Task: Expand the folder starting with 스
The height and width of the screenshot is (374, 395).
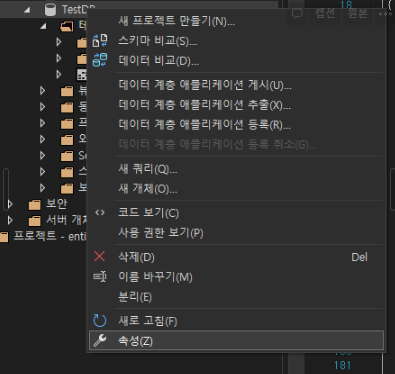Action: pos(43,172)
